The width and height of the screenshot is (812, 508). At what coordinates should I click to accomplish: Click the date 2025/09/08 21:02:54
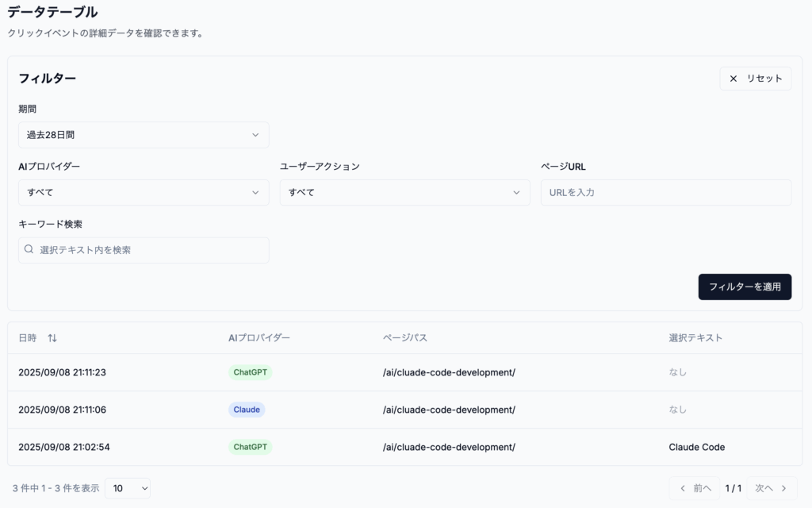tap(64, 447)
